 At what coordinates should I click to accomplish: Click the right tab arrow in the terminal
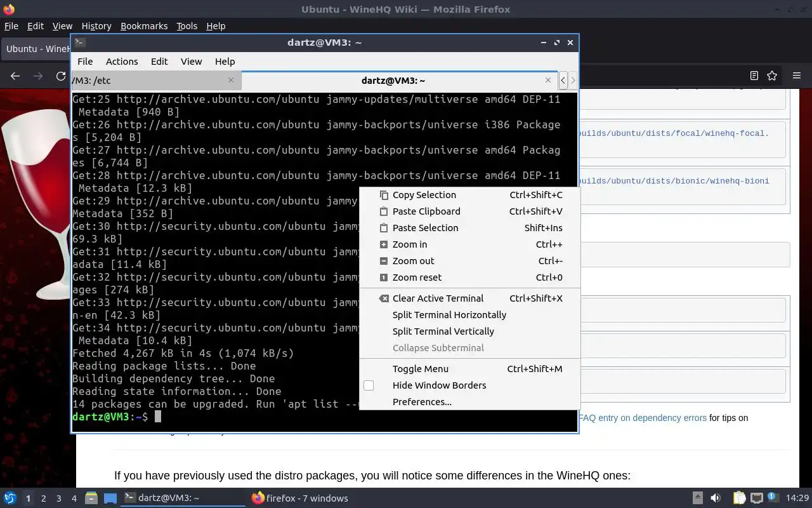point(573,80)
